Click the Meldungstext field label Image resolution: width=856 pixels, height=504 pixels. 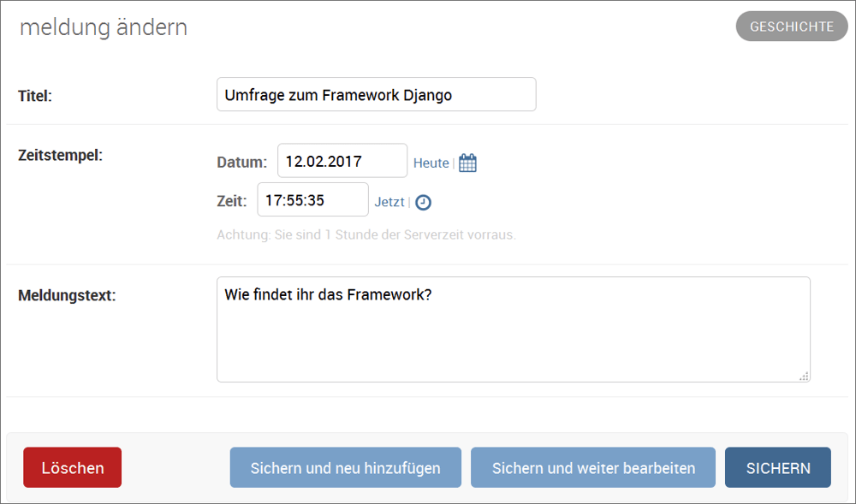tap(67, 296)
